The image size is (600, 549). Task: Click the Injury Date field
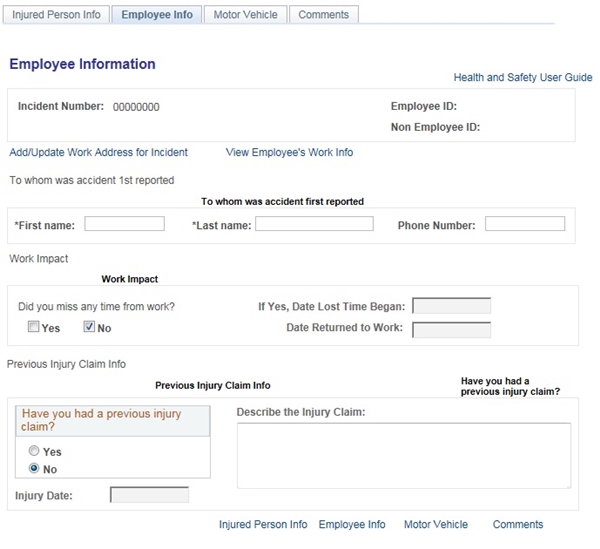point(149,495)
